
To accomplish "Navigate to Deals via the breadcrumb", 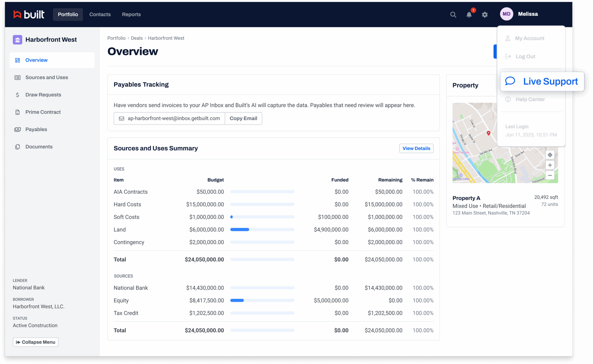I will pyautogui.click(x=136, y=38).
